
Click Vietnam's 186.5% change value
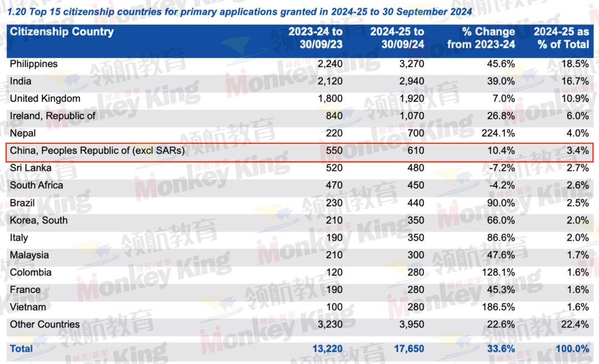tap(499, 307)
